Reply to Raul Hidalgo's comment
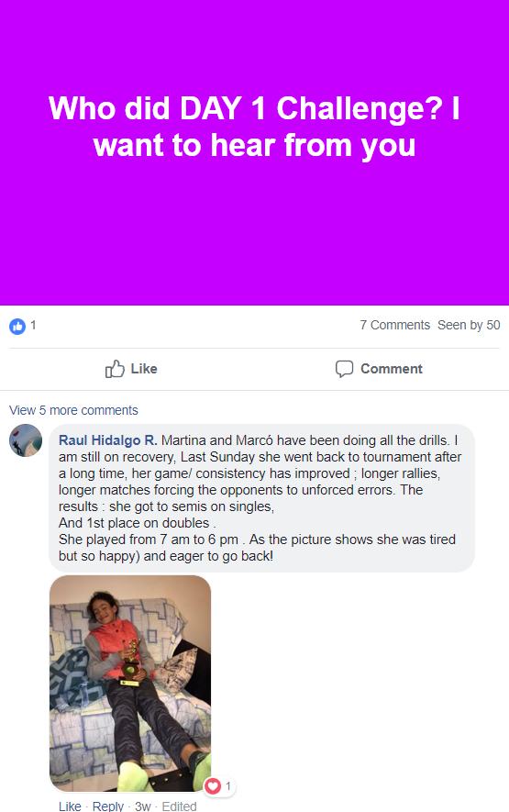 (107, 806)
